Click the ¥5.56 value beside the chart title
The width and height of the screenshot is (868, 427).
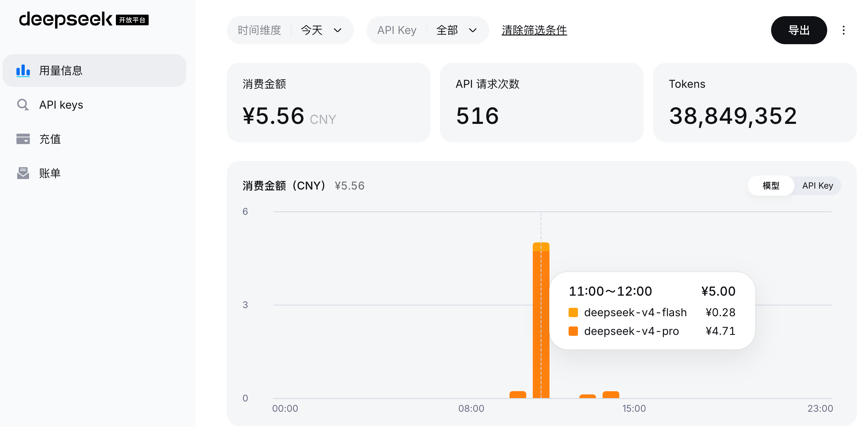[350, 186]
